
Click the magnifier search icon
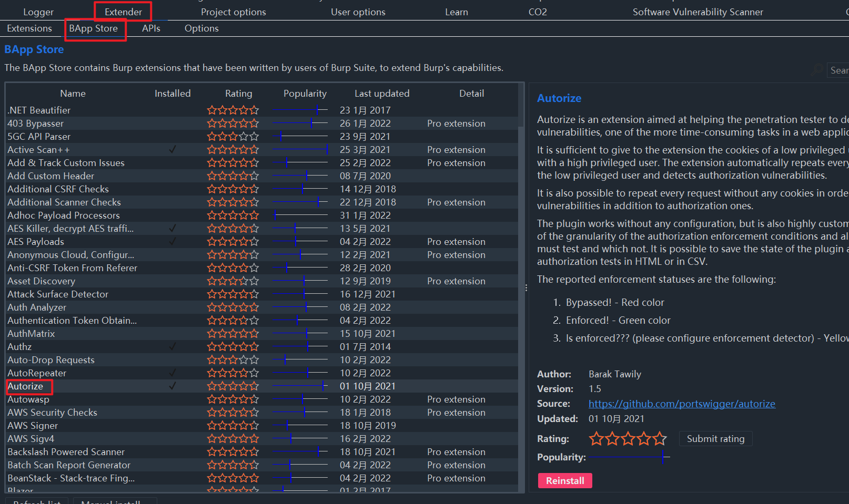817,69
